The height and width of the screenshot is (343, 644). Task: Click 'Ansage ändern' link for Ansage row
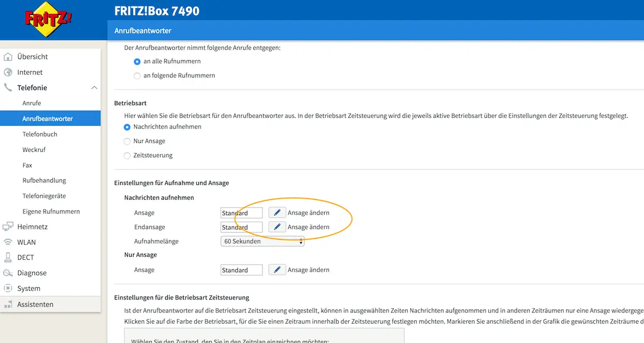pyautogui.click(x=309, y=213)
